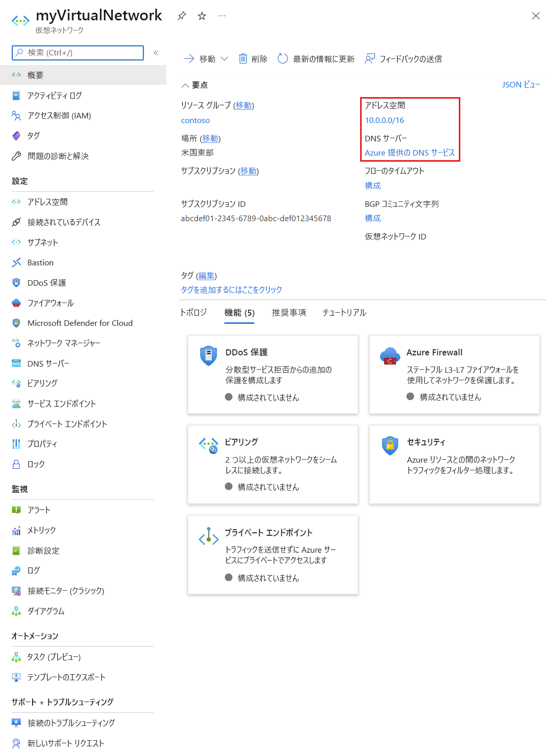This screenshot has width=557, height=756.
Task: Switch to the チュートリアル tab
Action: 344,313
